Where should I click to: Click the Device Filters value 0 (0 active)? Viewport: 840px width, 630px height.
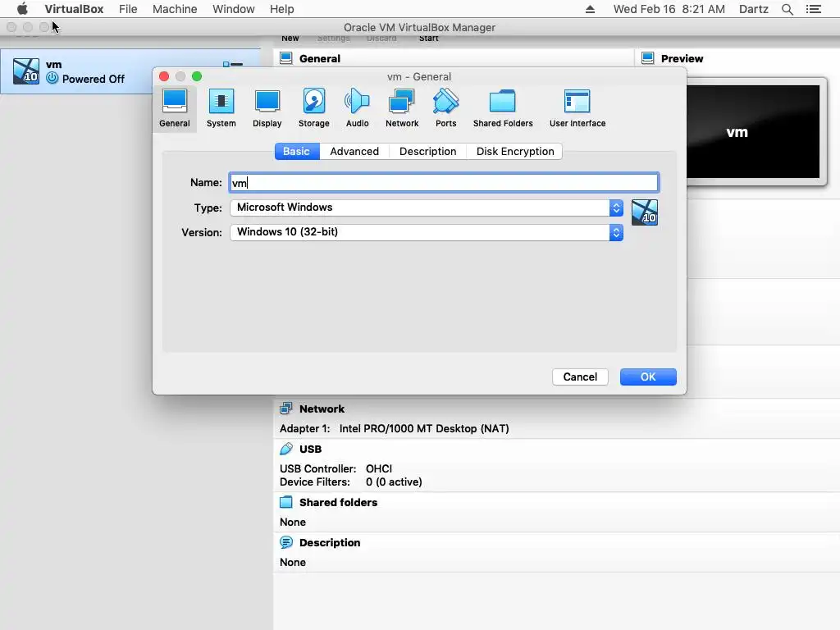[394, 482]
